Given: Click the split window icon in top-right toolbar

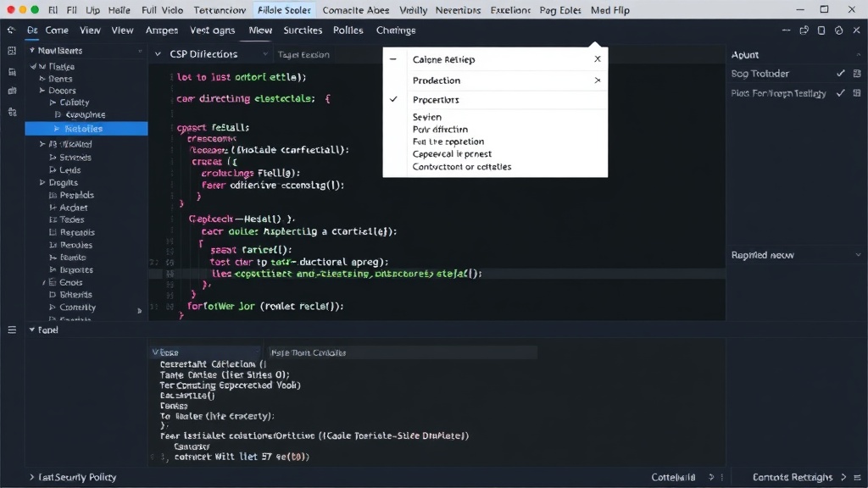Looking at the screenshot, I should 804,30.
